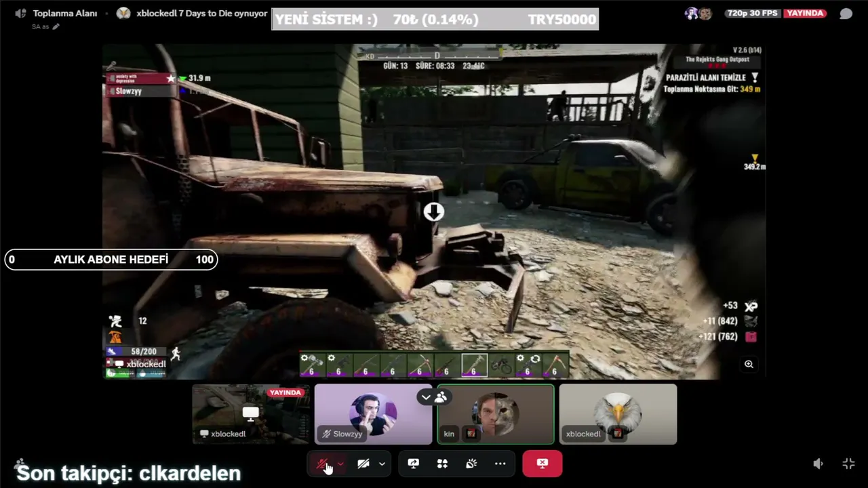Screen dimensions: 868x488
Task: Open the camera options arrow
Action: pos(382,464)
